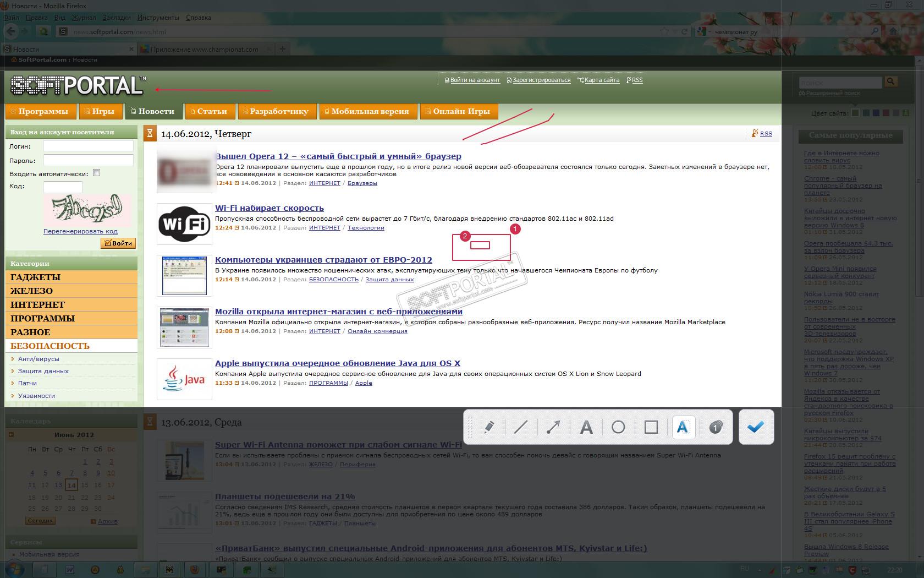
Task: Open the ГАДЖЕТЫ category
Action: point(71,277)
